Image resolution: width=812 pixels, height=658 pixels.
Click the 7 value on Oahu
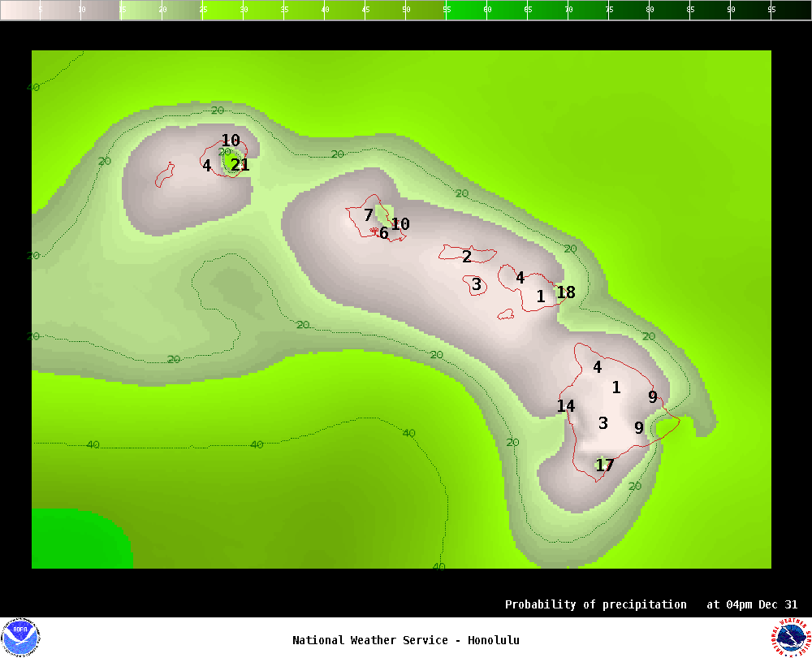point(368,215)
